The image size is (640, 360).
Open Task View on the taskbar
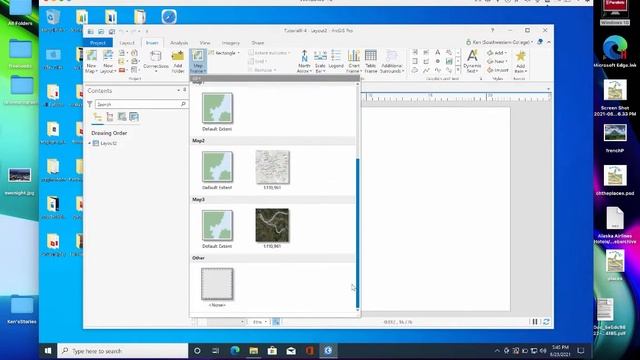coord(216,351)
